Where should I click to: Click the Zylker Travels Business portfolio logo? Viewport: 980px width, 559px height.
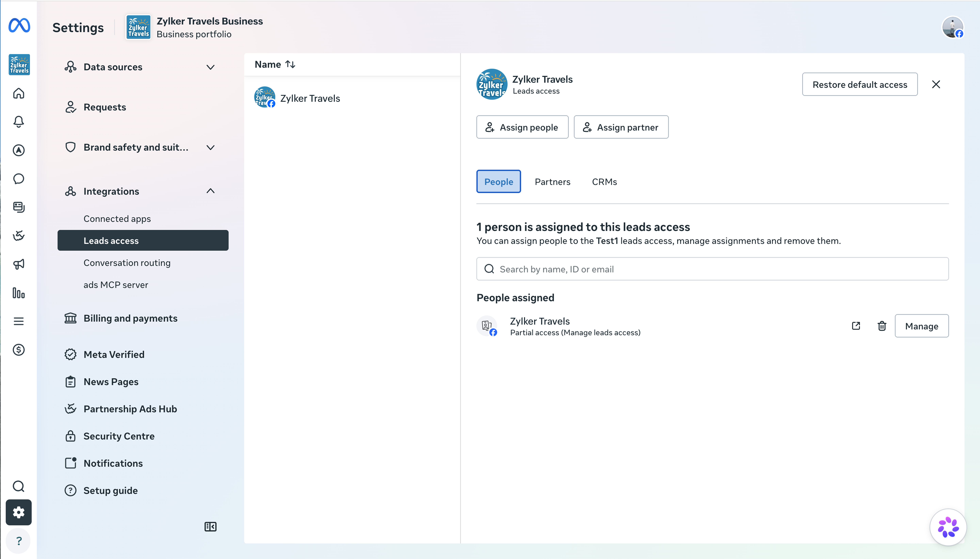(138, 27)
